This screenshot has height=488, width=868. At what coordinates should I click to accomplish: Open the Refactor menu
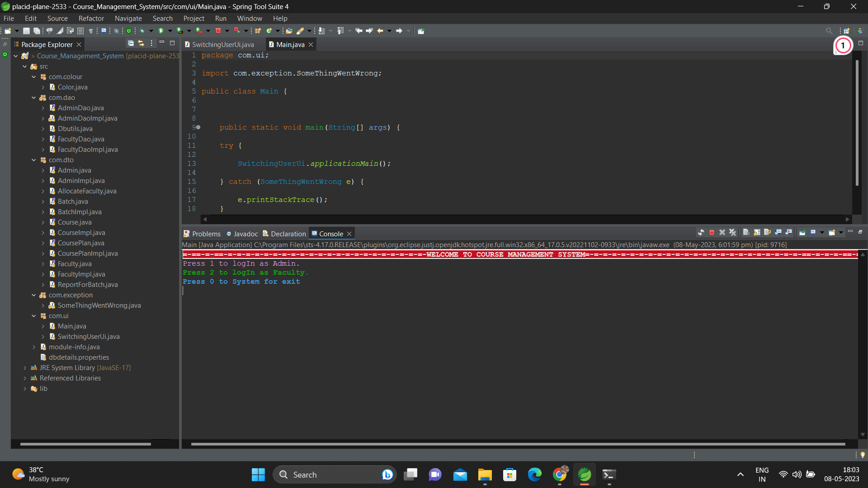point(91,18)
